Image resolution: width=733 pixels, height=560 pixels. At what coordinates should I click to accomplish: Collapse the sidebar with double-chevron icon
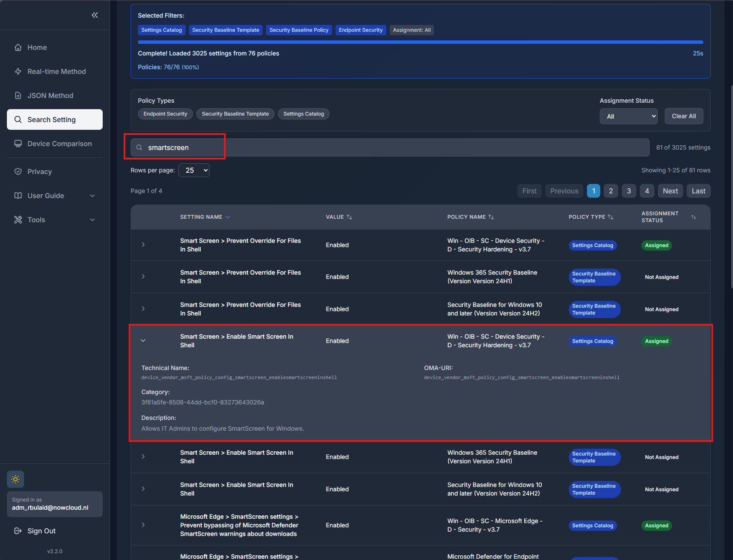(95, 15)
